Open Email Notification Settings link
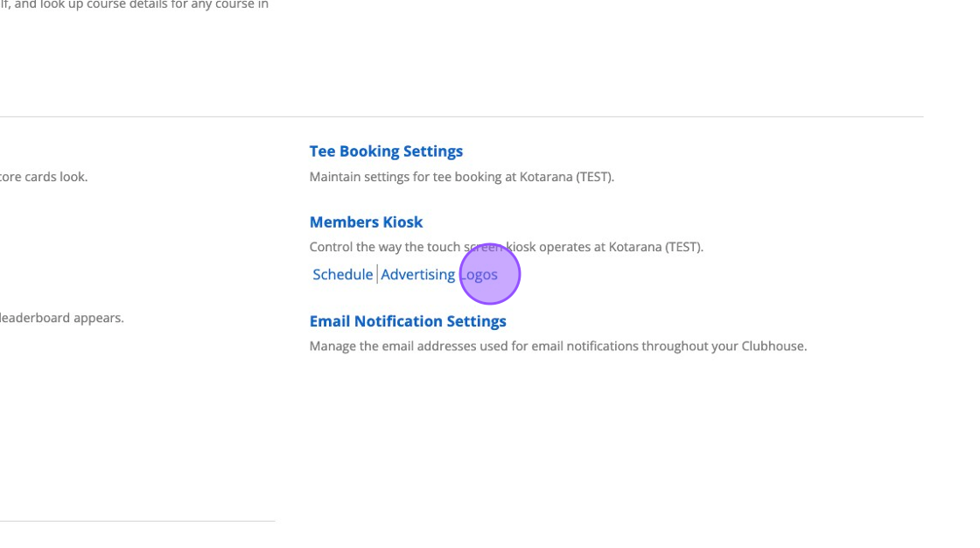The image size is (980, 548). pos(408,321)
